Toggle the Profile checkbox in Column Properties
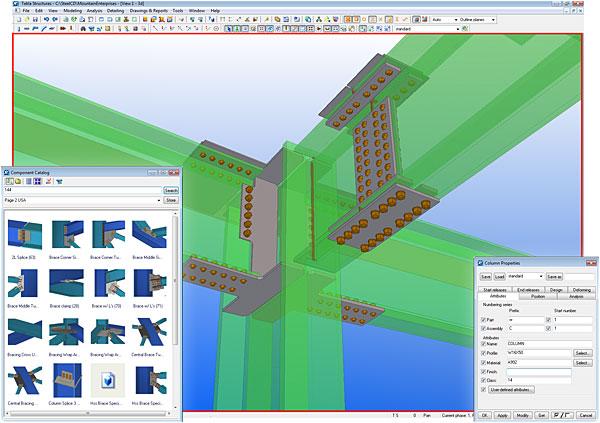The width and height of the screenshot is (600, 423). tap(484, 352)
